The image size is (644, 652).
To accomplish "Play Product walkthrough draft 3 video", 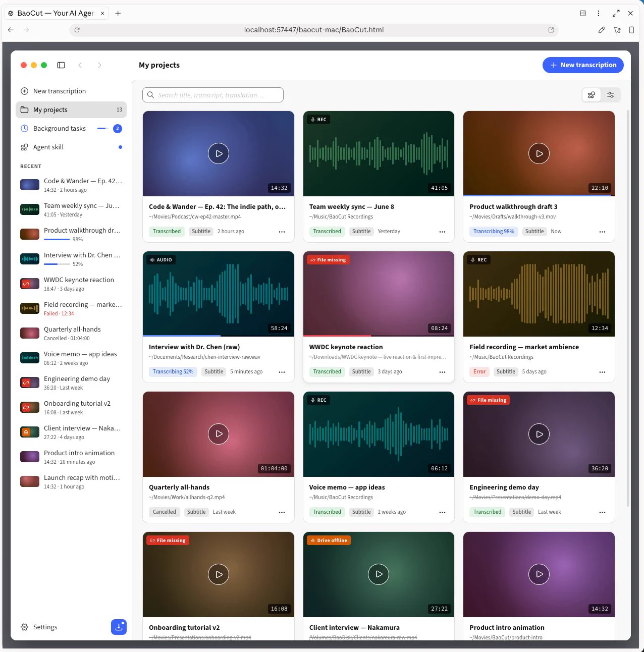I will point(539,153).
